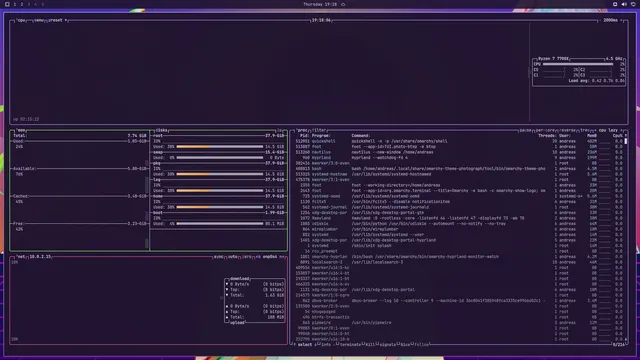Click 'info' at the bottom of the proc box
Viewport: 640px width, 360px height.
point(325,345)
